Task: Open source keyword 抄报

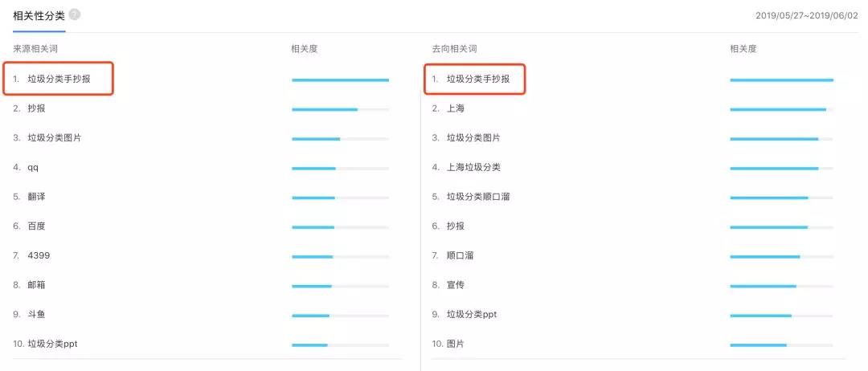Action: [x=36, y=108]
